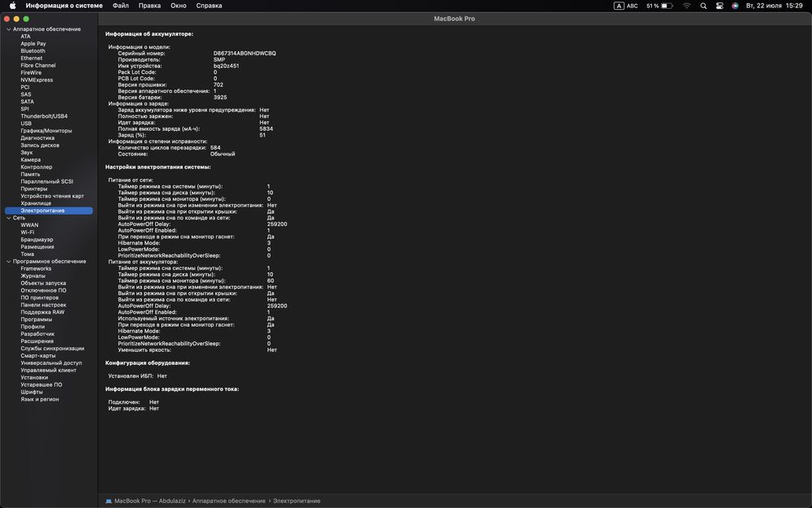Viewport: 812px width, 508px height.
Task: Open the input source ABC indicator
Action: point(625,6)
